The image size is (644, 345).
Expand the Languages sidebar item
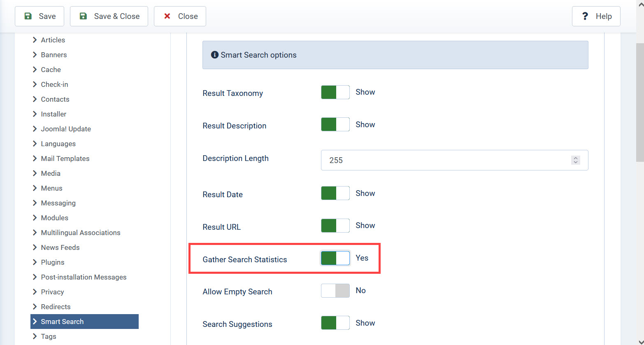58,144
